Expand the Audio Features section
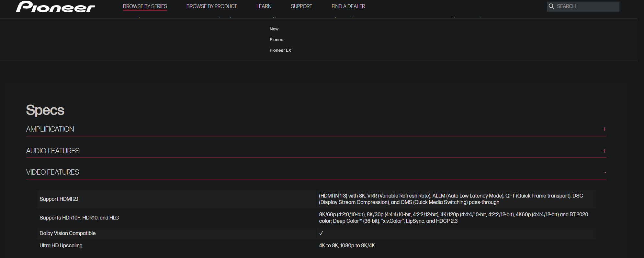Screen dimensions: 644x258 (x=316, y=151)
